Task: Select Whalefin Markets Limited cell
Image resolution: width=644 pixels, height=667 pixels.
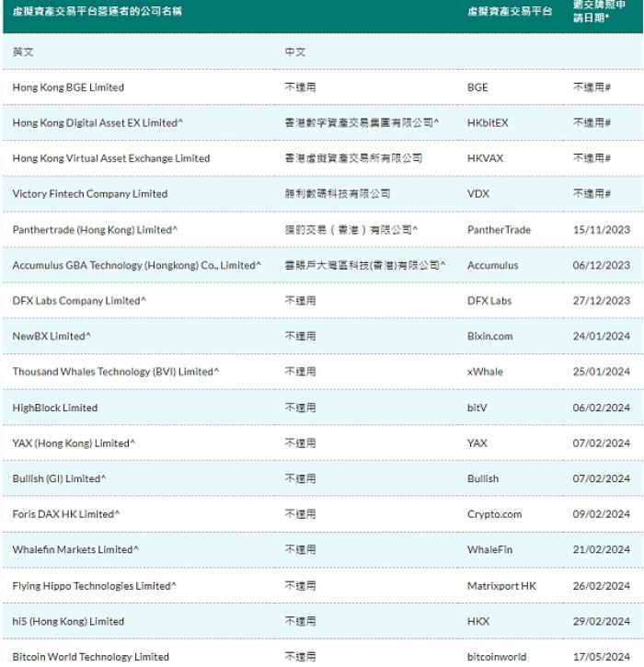Action: point(75,549)
